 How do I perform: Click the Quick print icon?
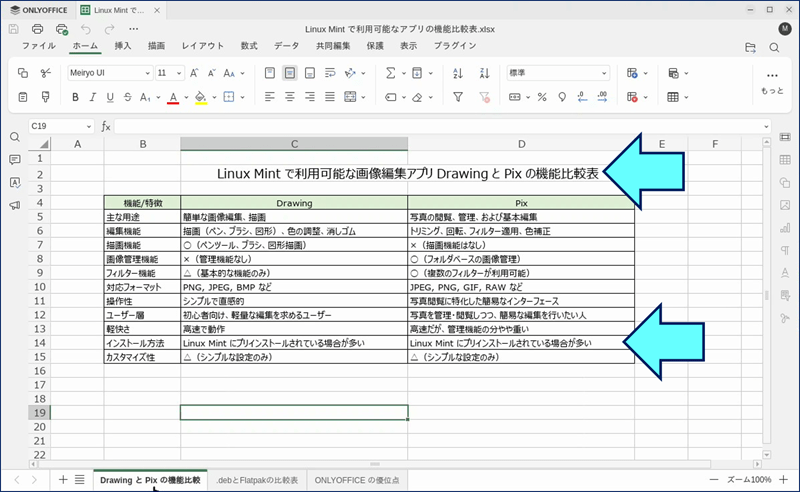pyautogui.click(x=62, y=29)
